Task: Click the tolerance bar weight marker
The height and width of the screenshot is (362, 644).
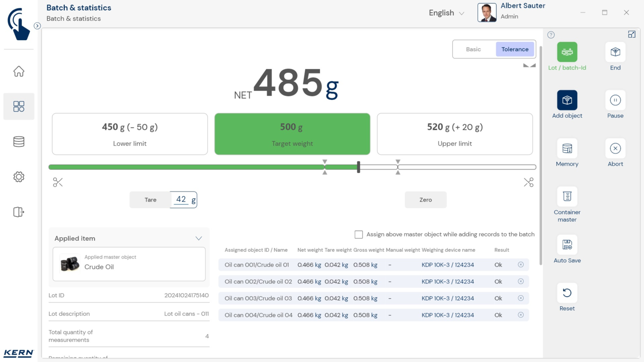Action: coord(358,167)
